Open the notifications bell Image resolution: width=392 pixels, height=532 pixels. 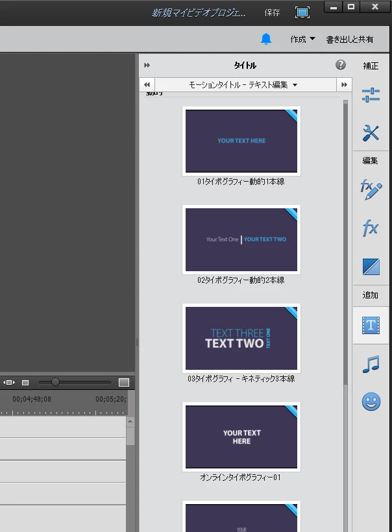tap(266, 39)
